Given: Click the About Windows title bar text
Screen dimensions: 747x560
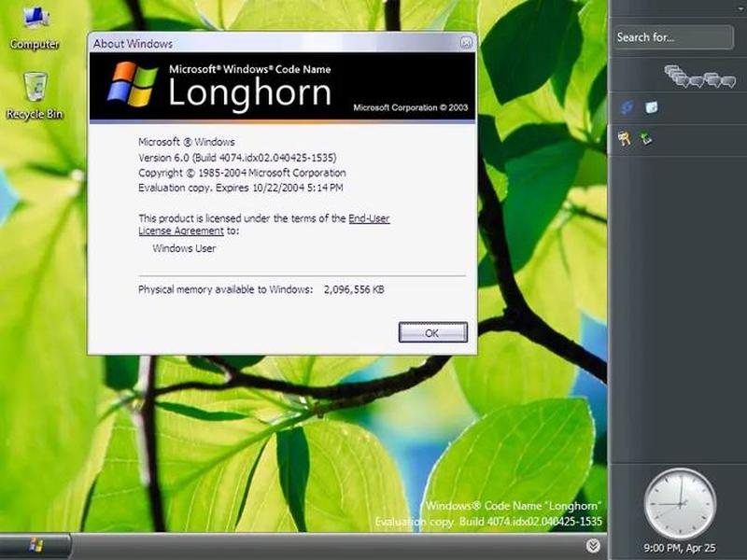Looking at the screenshot, I should click(x=133, y=44).
